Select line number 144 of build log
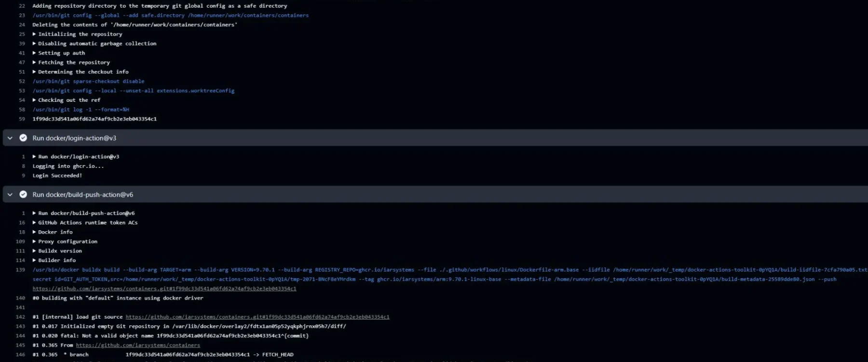The width and height of the screenshot is (868, 362). coord(20,335)
